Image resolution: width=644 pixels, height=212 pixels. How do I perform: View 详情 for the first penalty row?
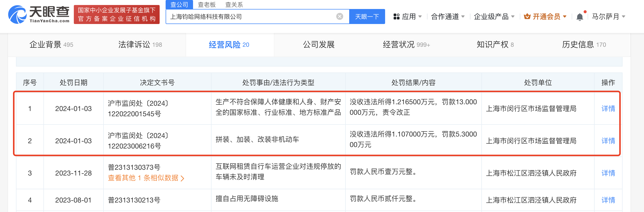608,108
